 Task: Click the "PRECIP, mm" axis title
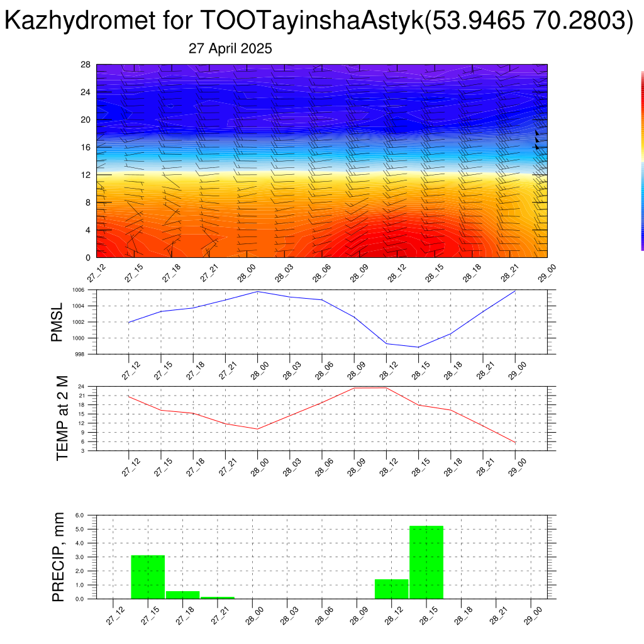point(58,557)
